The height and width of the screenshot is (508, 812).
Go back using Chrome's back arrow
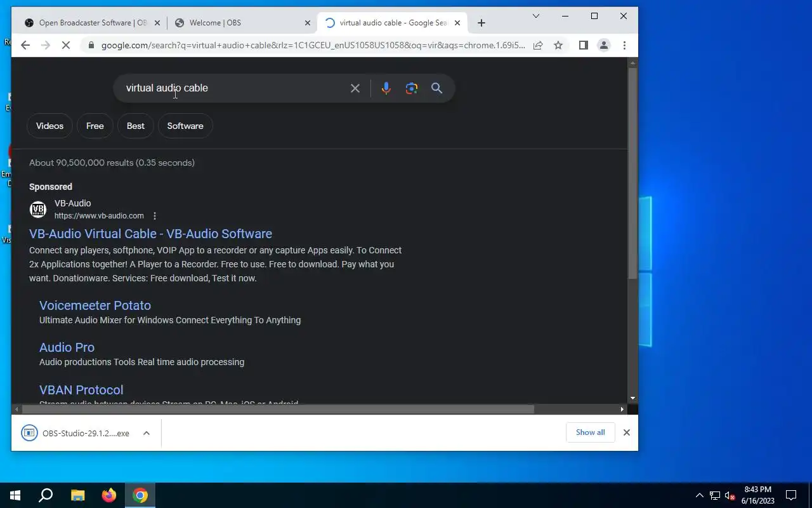25,45
